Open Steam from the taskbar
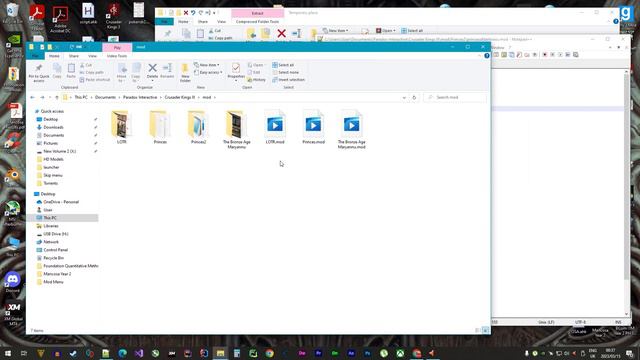640x360 pixels. [x=73, y=353]
